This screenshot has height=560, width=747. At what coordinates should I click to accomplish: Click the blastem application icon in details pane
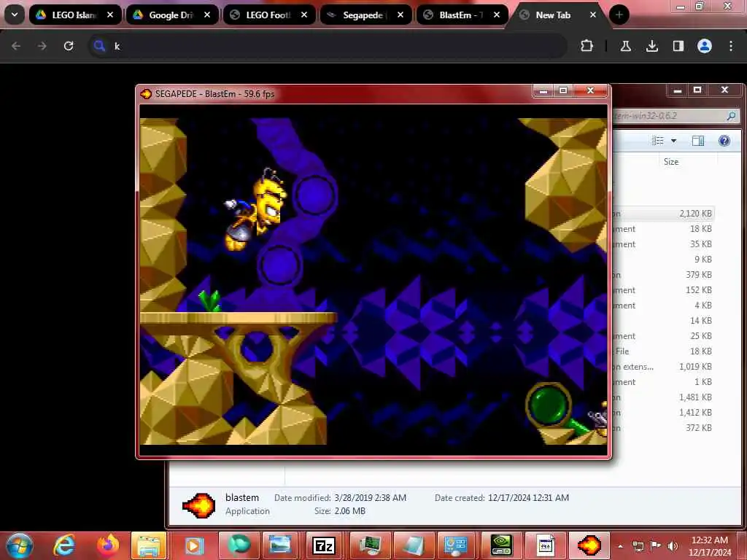pyautogui.click(x=198, y=505)
